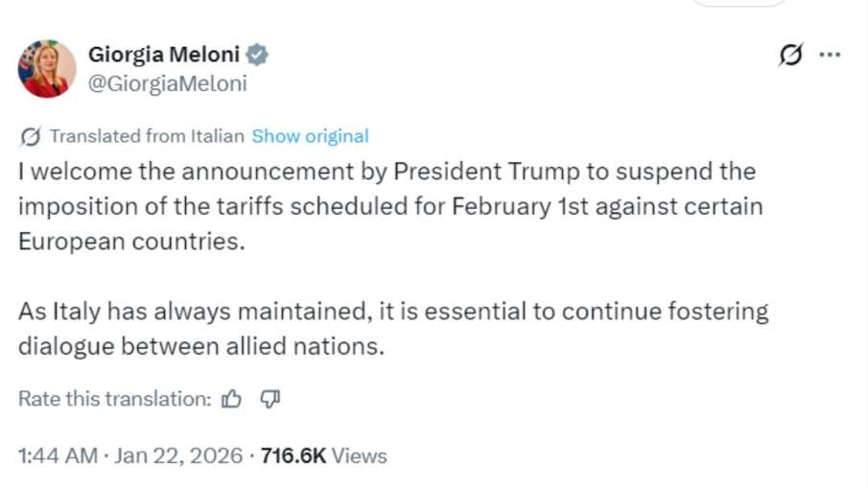This screenshot has width=868, height=488.
Task: Click the Giorgia Meloni display name
Action: pos(165,55)
